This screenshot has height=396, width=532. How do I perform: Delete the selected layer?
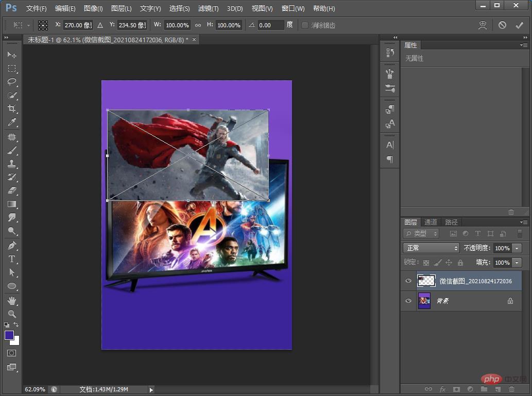pyautogui.click(x=511, y=389)
